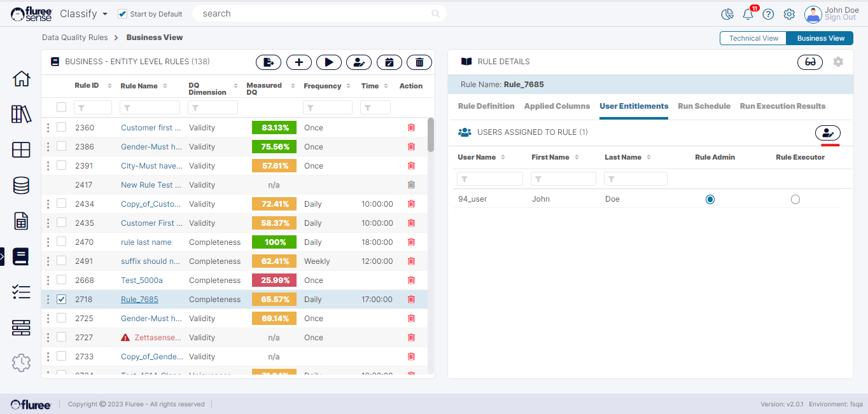Click the glasses view icon in Rule Details
The height and width of the screenshot is (414, 868).
[x=810, y=62]
